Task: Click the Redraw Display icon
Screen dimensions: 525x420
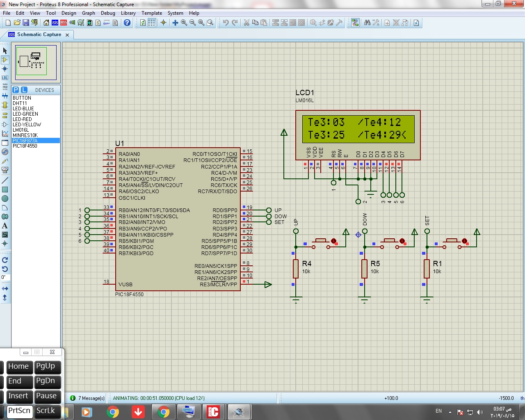Action: 143,23
